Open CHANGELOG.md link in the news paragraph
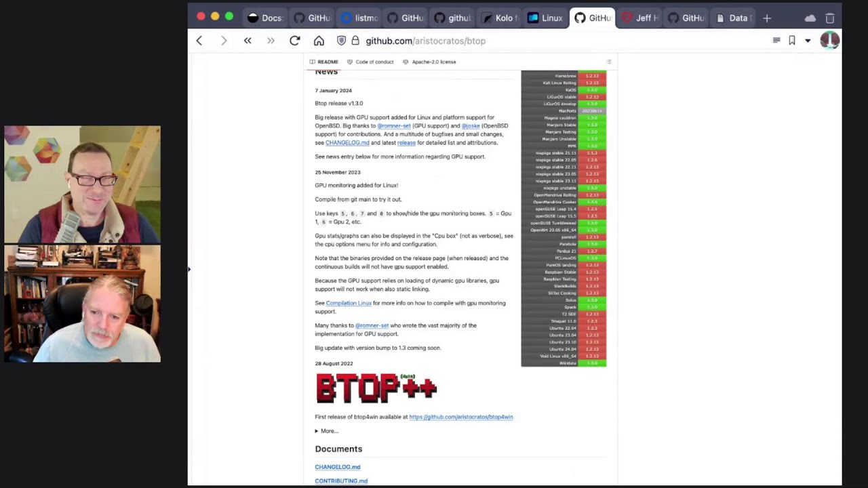The image size is (868, 488). point(347,142)
